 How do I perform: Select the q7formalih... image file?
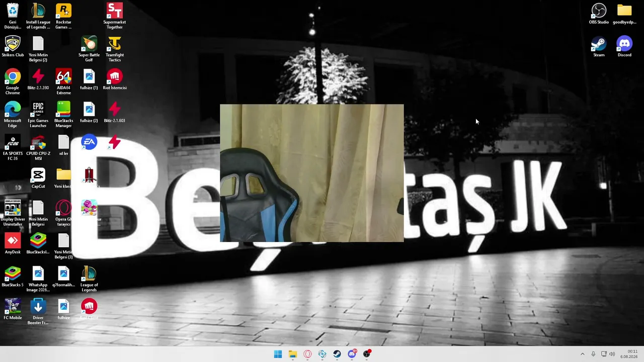(63, 277)
